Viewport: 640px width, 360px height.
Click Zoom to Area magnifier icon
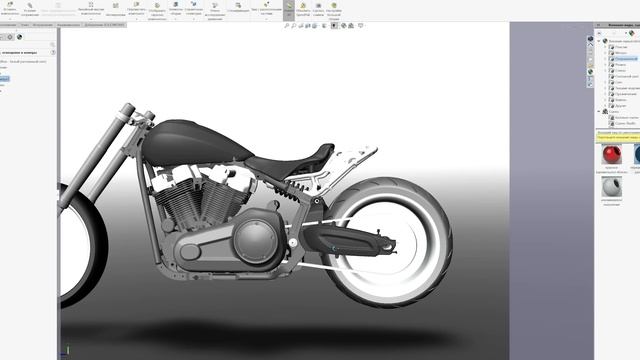[293, 26]
